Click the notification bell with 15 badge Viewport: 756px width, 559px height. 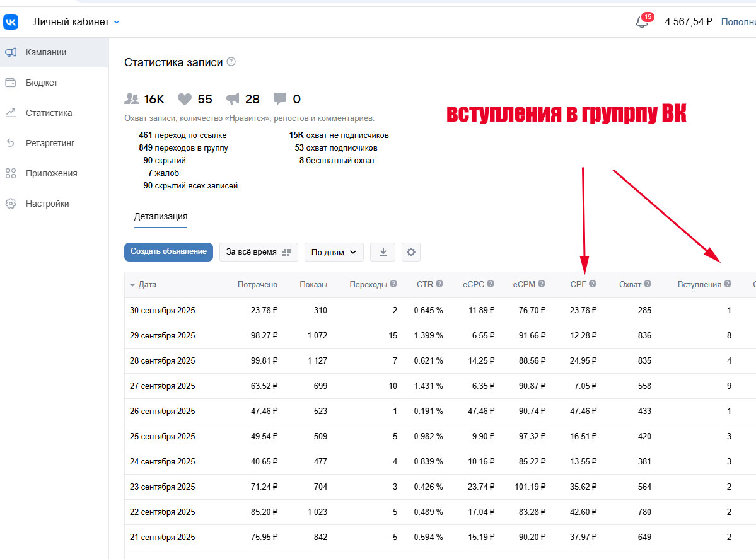(643, 21)
